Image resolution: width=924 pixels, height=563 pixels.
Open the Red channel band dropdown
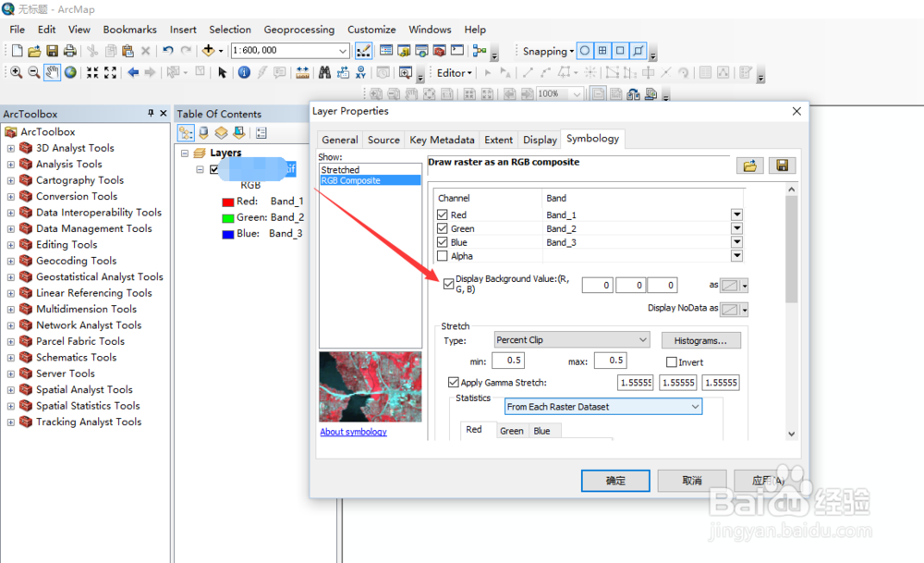click(x=736, y=214)
